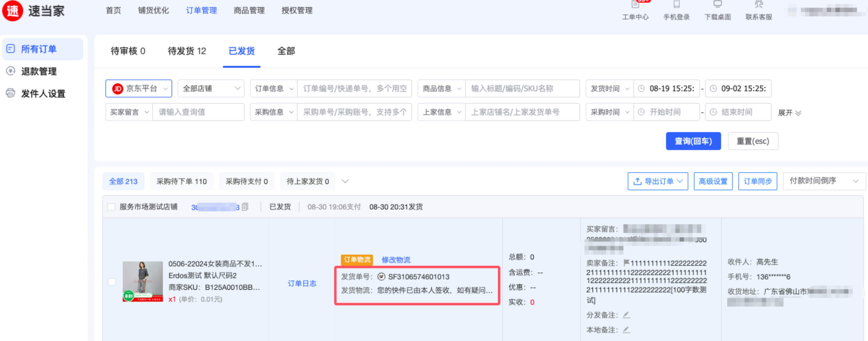Open the product thumbnail image
The height and width of the screenshot is (341, 868).
(143, 281)
